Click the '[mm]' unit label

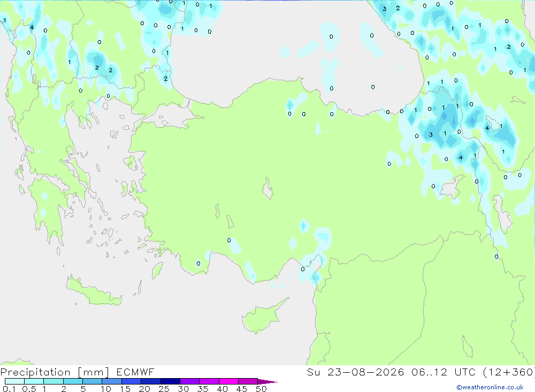point(94,372)
